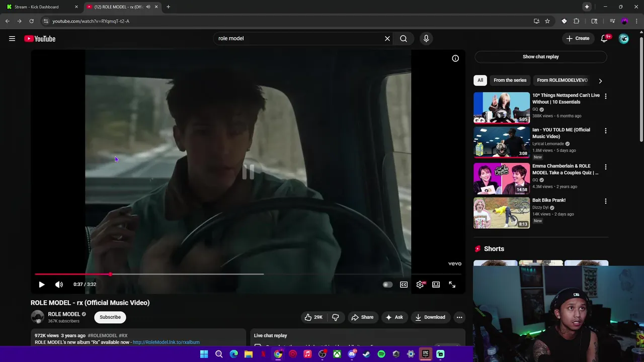
Task: Open Spotify from the taskbar
Action: 381,354
